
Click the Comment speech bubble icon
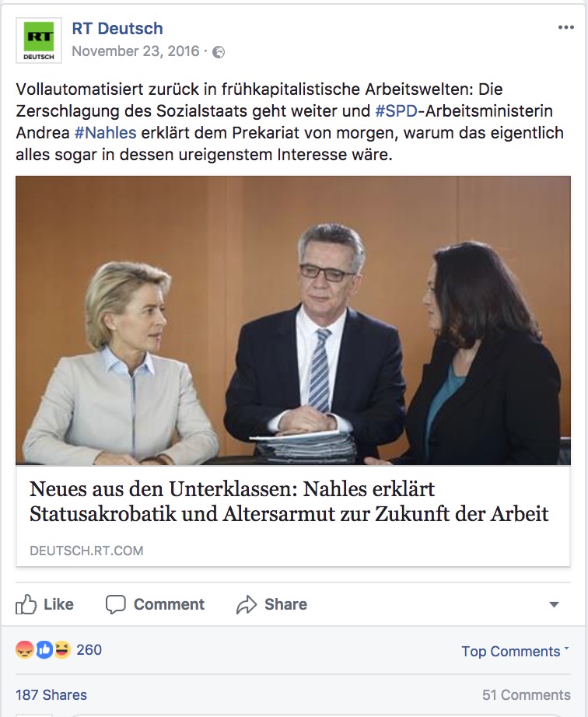click(x=115, y=604)
